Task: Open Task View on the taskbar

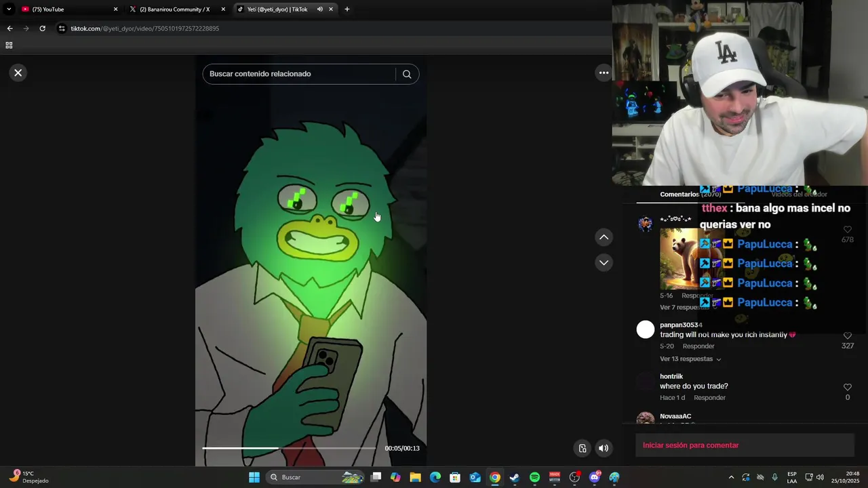Action: pyautogui.click(x=376, y=477)
